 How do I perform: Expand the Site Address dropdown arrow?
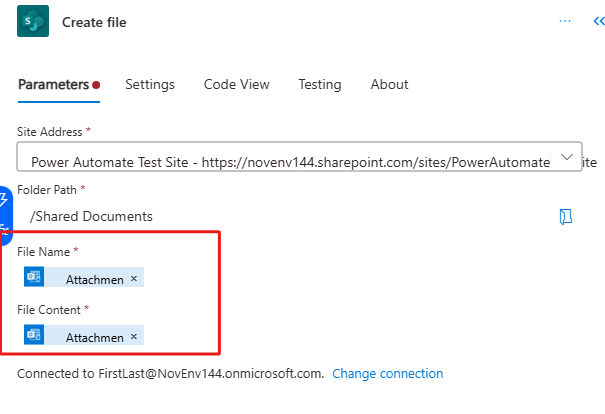coord(567,158)
